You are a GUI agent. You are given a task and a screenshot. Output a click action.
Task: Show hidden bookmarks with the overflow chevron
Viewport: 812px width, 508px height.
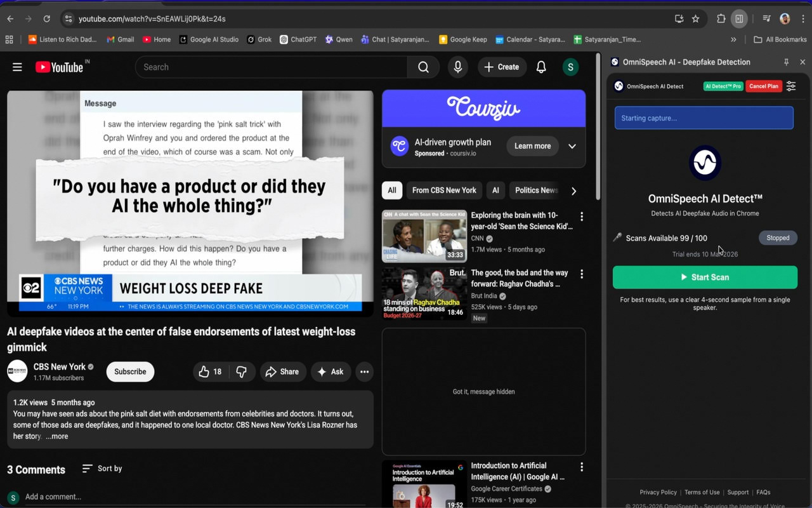click(x=733, y=39)
